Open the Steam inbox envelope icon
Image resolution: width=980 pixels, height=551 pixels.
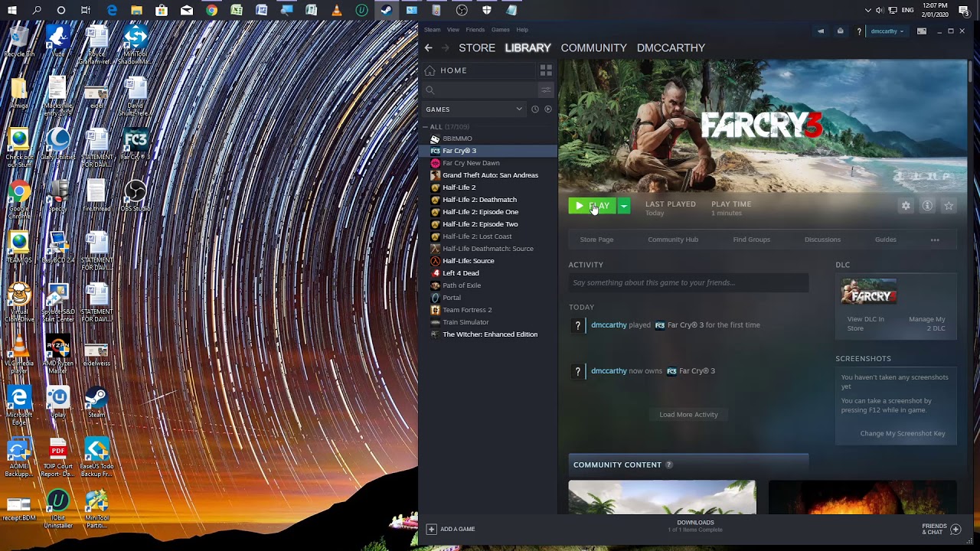click(841, 31)
